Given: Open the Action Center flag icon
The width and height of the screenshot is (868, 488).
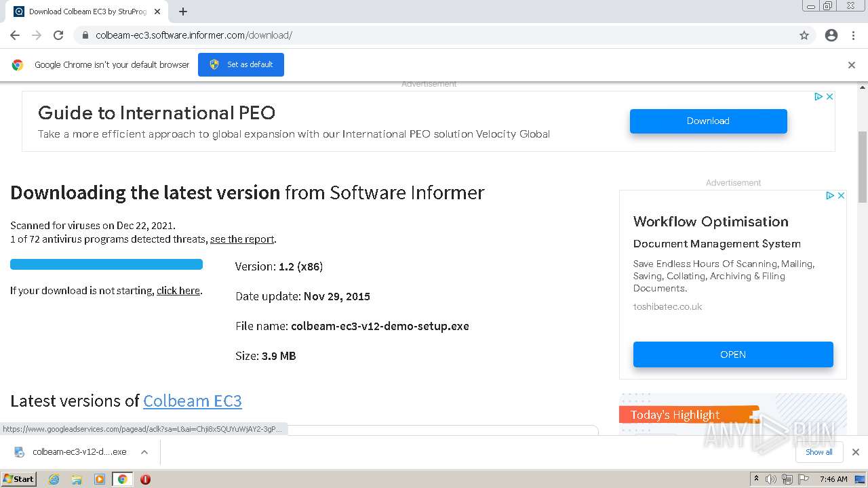Looking at the screenshot, I should [x=803, y=479].
